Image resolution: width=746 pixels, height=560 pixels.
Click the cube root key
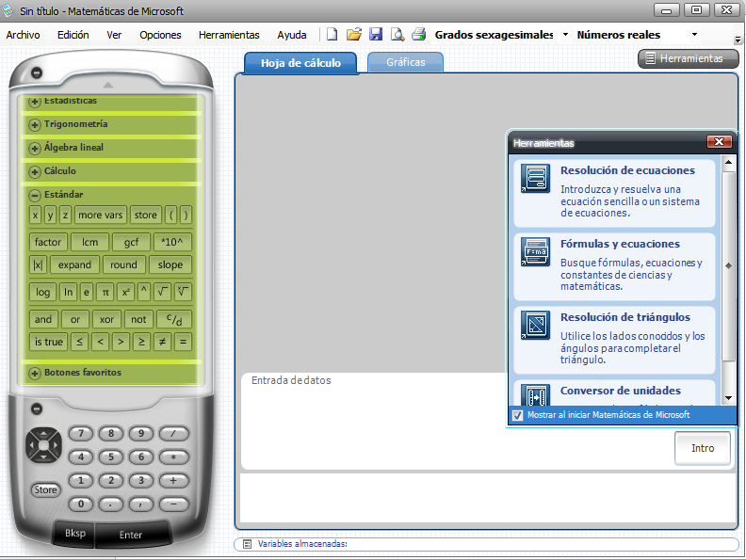tap(183, 292)
